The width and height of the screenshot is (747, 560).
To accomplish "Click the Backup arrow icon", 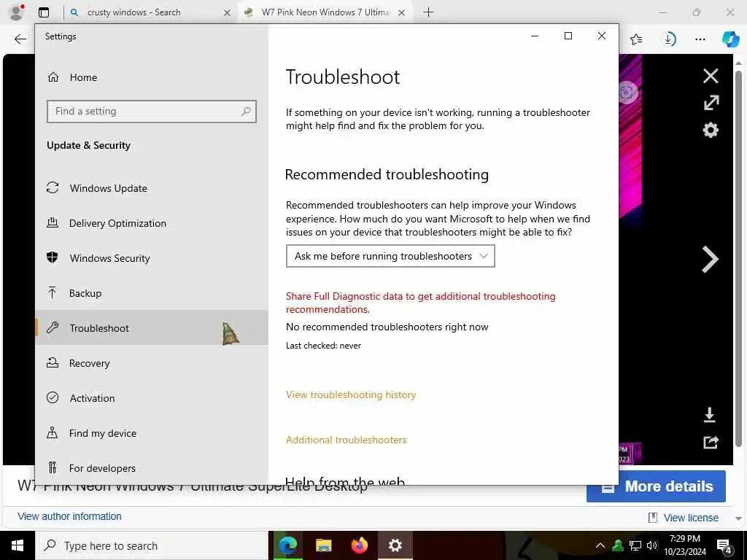I will click(53, 293).
